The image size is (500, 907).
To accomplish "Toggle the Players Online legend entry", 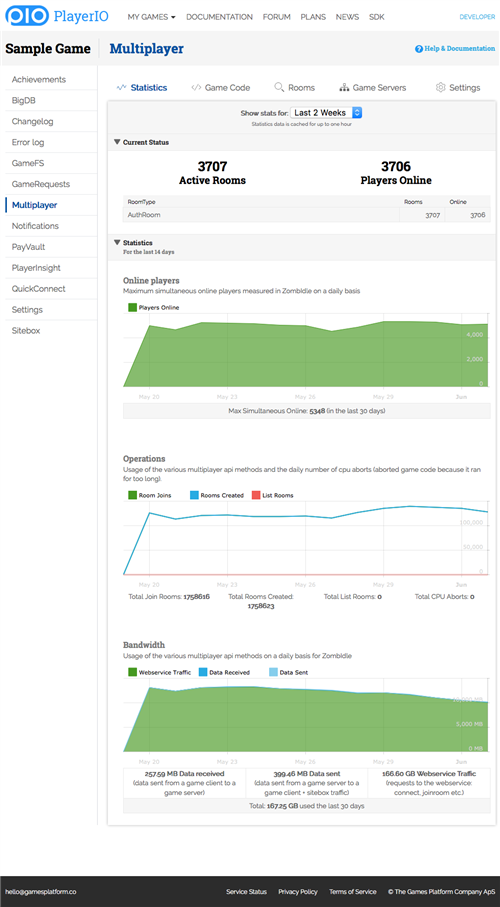I will pos(154,308).
